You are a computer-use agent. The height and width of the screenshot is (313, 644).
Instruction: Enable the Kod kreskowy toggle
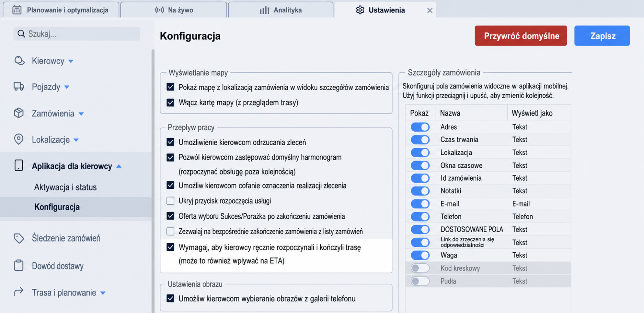(420, 268)
